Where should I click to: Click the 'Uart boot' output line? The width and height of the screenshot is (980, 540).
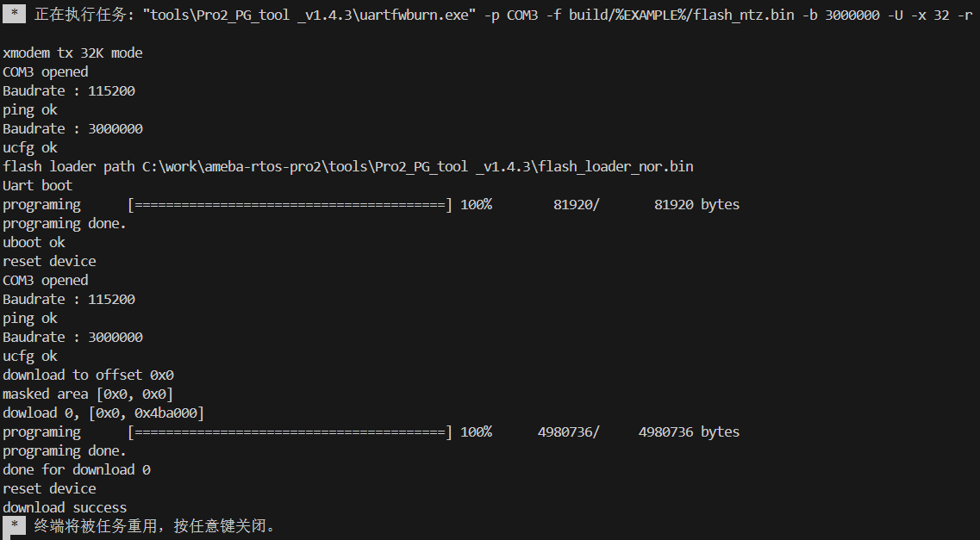(x=38, y=185)
